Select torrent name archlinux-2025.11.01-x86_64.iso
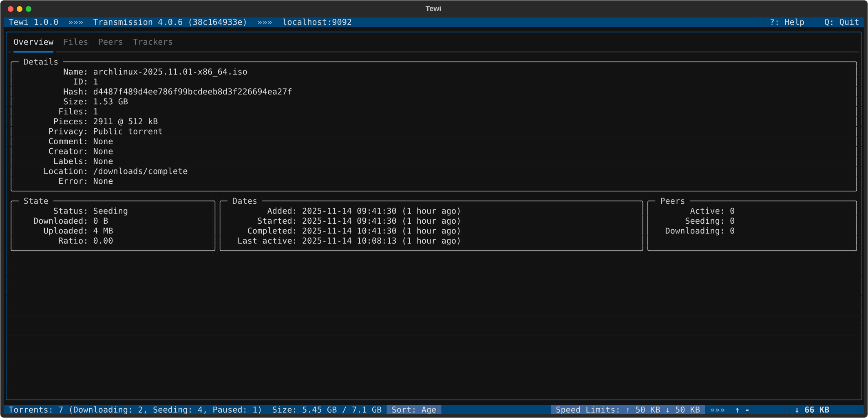 [170, 72]
